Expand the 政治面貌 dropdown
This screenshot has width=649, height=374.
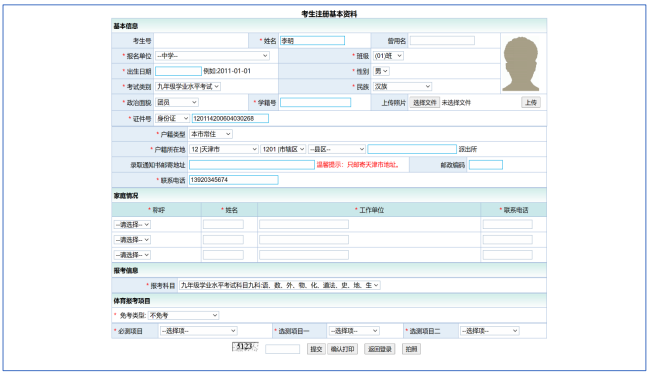(x=177, y=102)
